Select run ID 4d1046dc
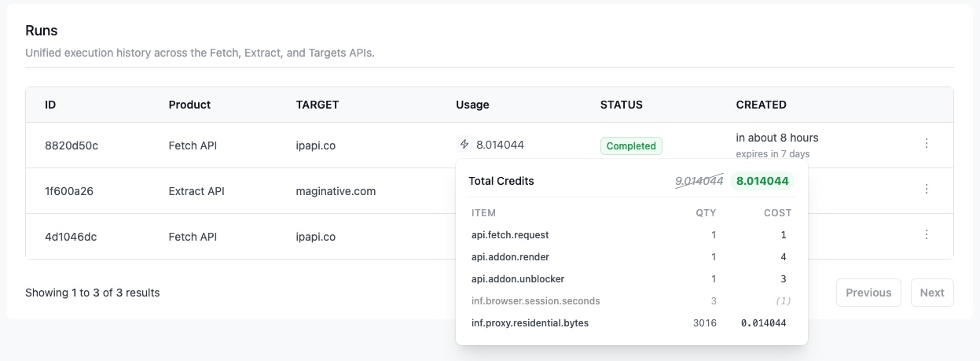Screen dimensions: 980x361 [71, 236]
